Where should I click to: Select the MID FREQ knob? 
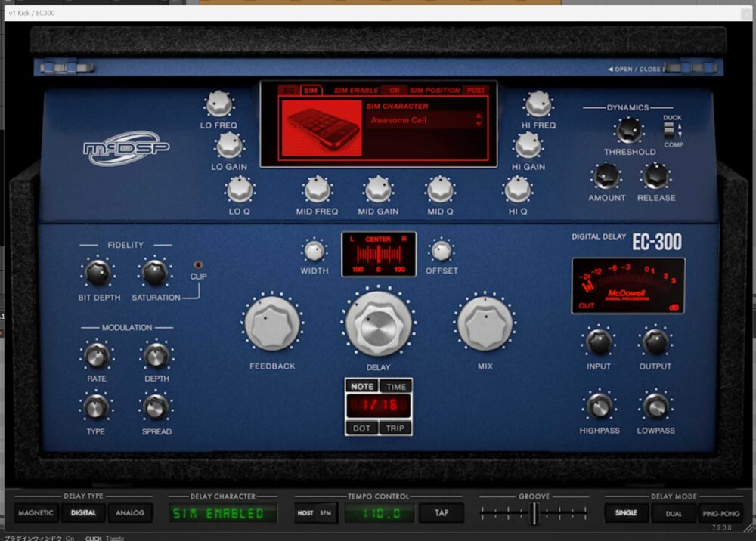tap(317, 190)
